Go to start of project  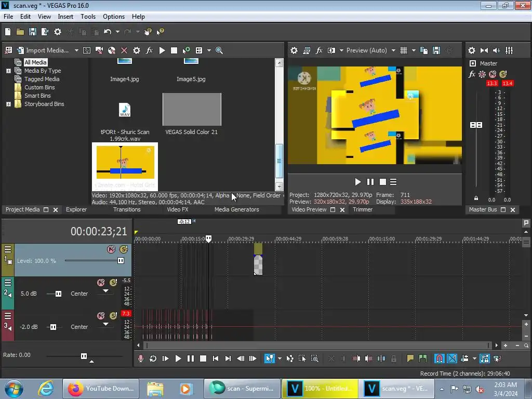click(x=216, y=358)
